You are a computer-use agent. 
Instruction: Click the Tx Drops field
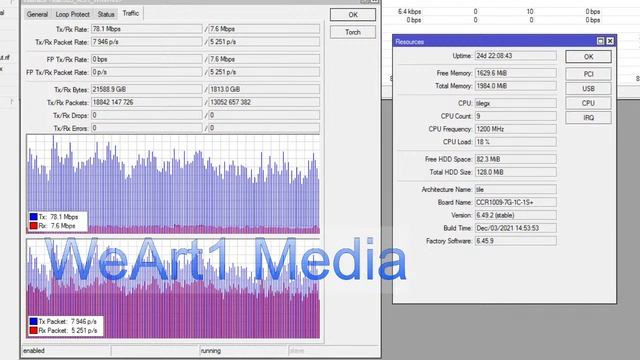(147, 115)
